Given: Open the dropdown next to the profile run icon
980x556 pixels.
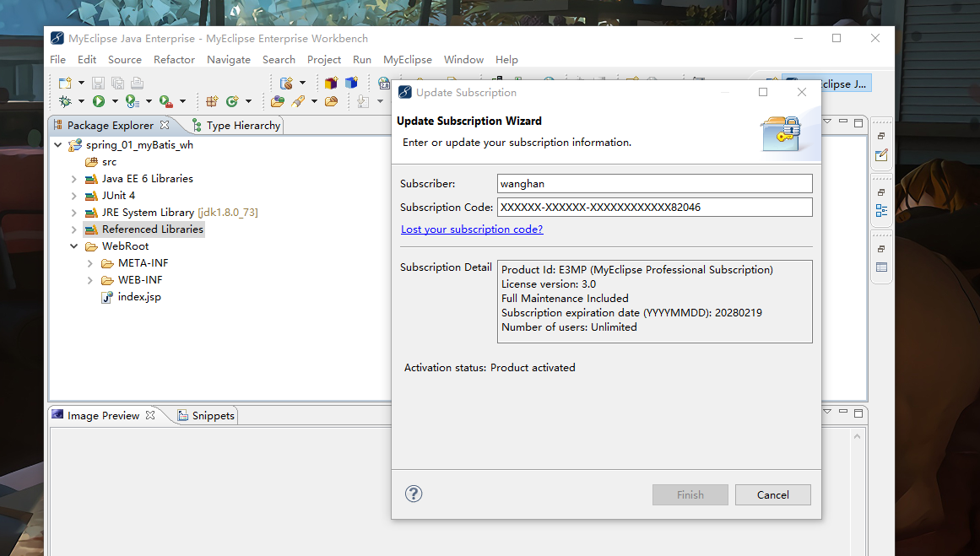Looking at the screenshot, I should click(149, 101).
